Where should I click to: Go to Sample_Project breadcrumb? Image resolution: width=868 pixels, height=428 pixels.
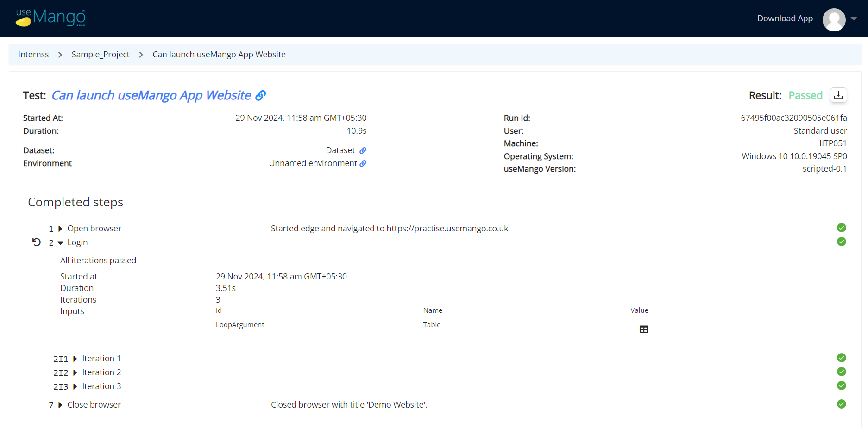point(101,55)
